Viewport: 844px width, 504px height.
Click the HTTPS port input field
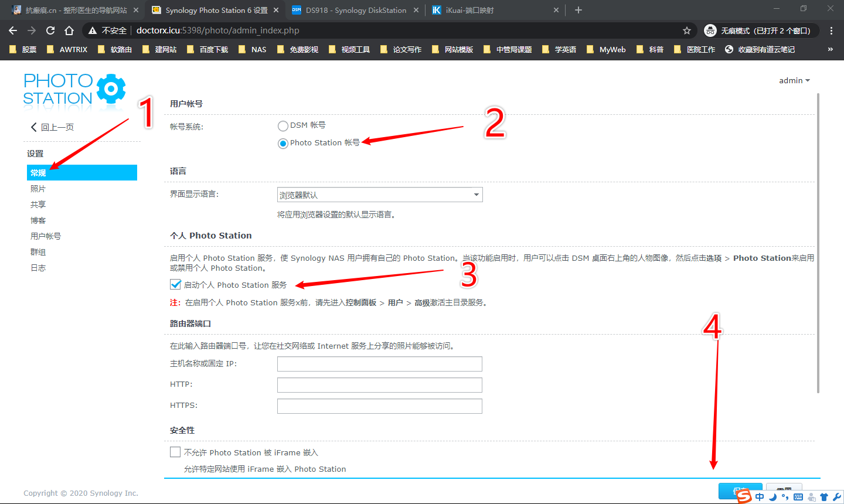pos(380,406)
